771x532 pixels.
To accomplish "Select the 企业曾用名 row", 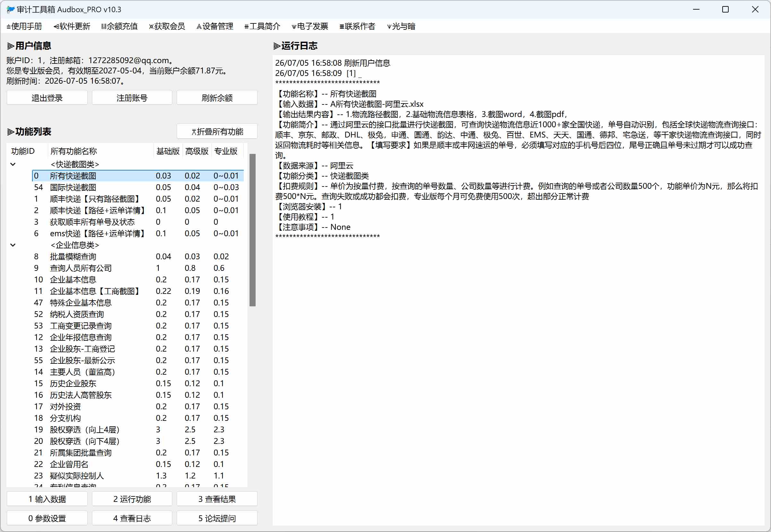I will [x=138, y=464].
